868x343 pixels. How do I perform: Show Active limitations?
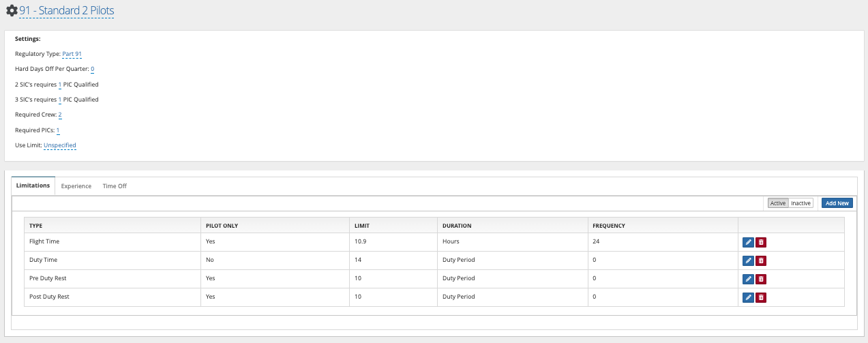[x=778, y=203]
